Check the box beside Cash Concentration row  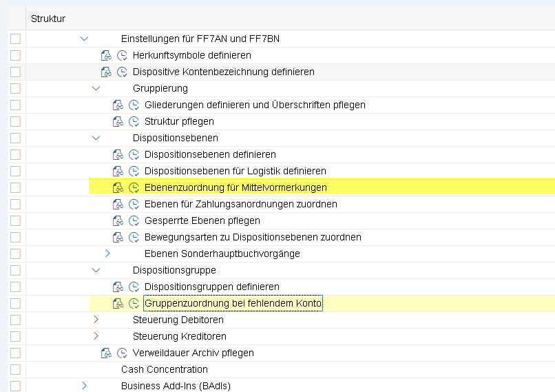[15, 369]
